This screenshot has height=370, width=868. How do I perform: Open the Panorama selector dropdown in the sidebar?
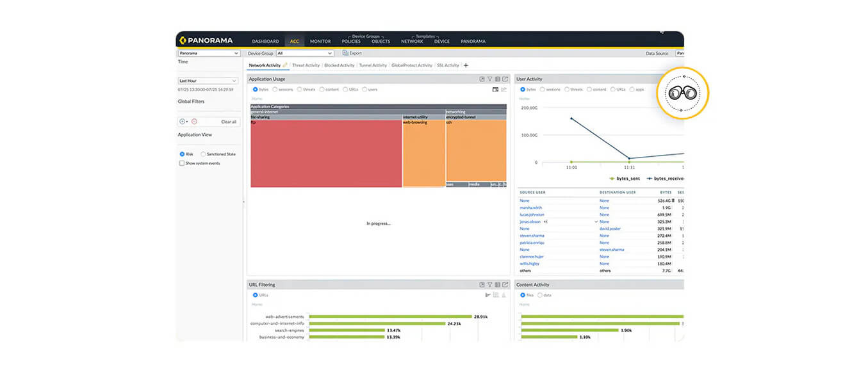(208, 54)
